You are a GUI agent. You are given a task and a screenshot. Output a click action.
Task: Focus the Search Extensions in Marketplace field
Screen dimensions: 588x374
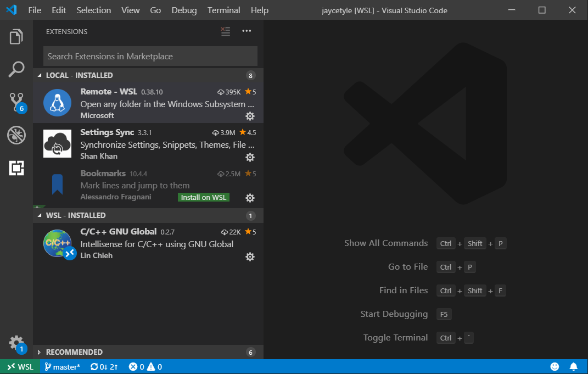(x=150, y=56)
